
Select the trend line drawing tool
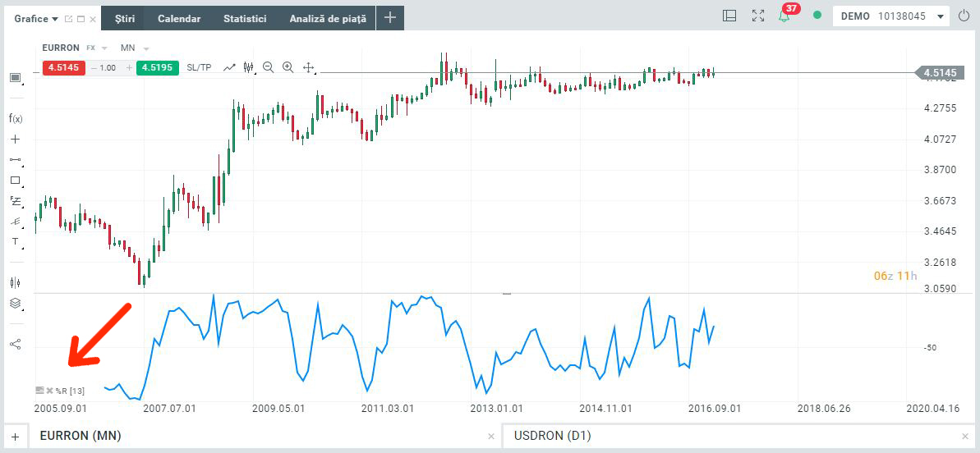pyautogui.click(x=15, y=159)
